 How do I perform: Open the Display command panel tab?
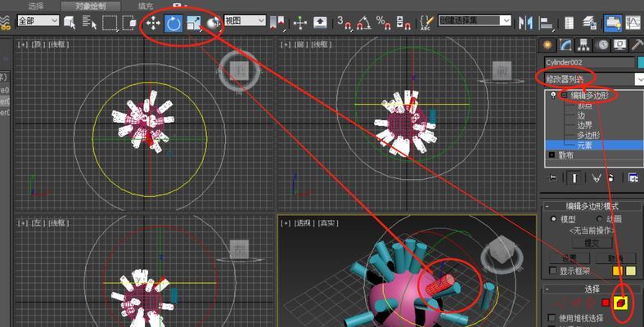(620, 45)
